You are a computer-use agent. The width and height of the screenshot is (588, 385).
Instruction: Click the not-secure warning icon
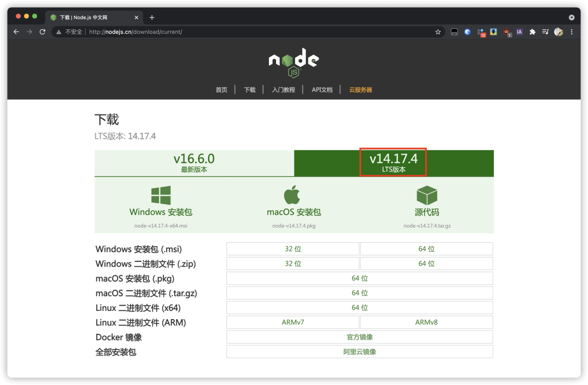click(x=58, y=32)
